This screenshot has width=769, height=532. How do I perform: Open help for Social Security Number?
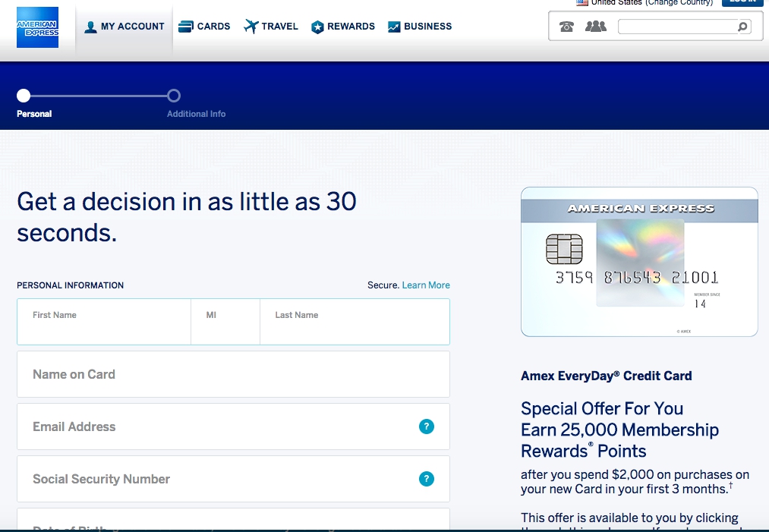427,479
